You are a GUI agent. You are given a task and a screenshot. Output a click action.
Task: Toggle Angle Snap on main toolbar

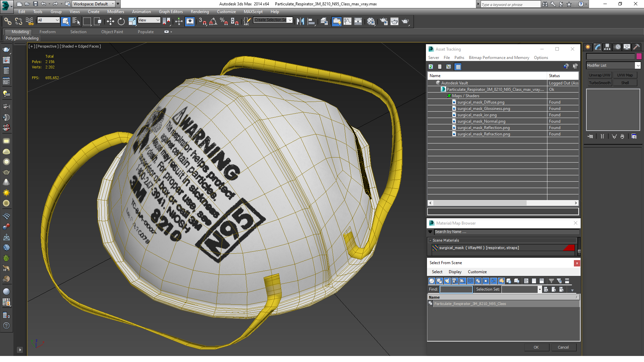213,21
